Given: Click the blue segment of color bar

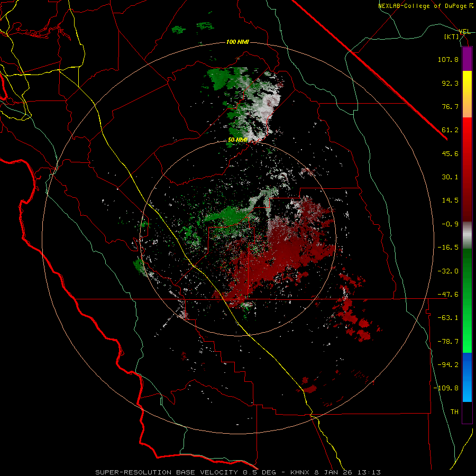Looking at the screenshot, I should pos(467,377).
